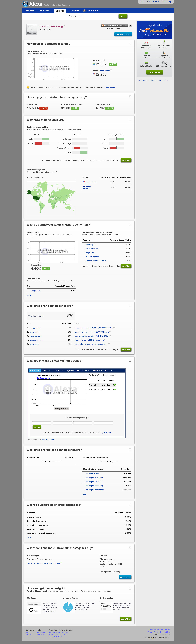Open the hostgator.com linking site

(36, 336)
